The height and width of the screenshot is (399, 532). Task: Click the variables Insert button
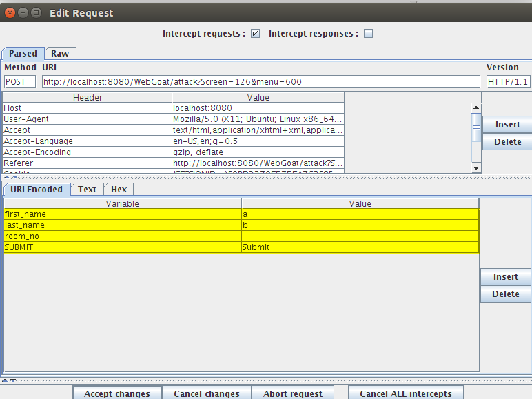pos(506,277)
